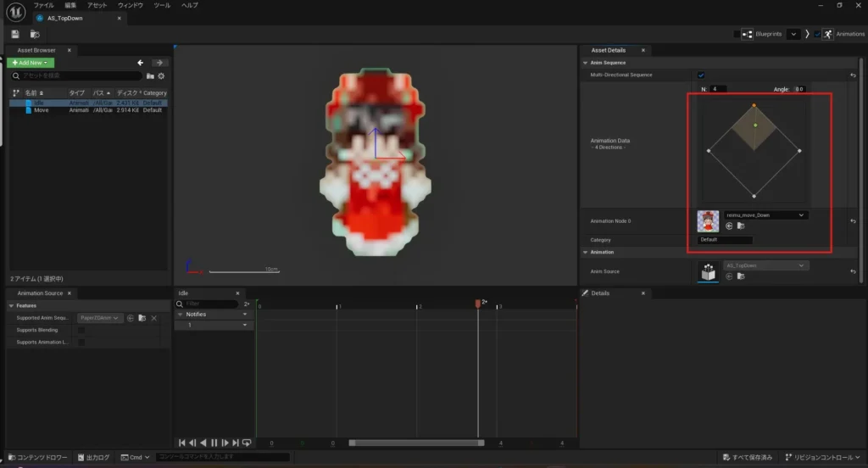Viewport: 868px width, 468px height.
Task: Open Cmd console type dropdown
Action: pyautogui.click(x=135, y=458)
